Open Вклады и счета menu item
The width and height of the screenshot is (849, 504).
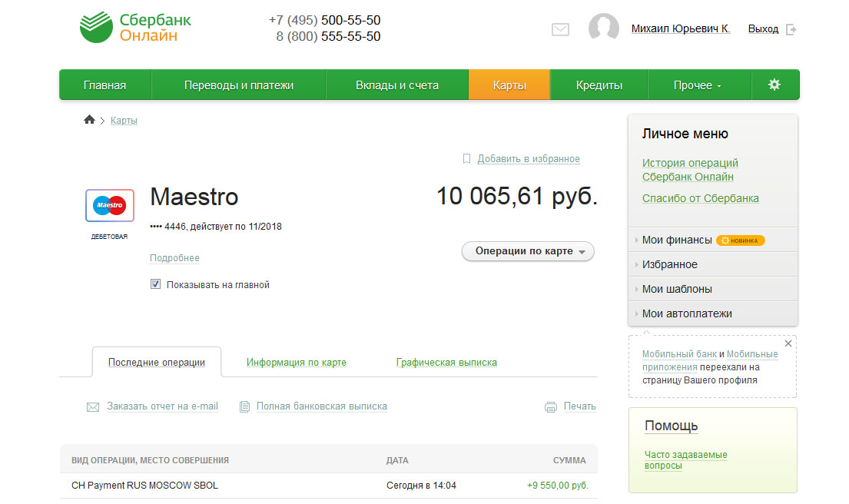[397, 85]
